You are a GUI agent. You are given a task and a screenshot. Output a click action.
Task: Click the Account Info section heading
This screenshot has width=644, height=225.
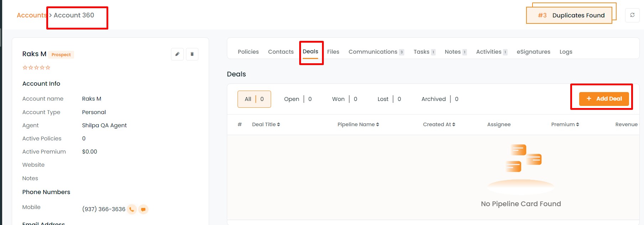(x=41, y=84)
